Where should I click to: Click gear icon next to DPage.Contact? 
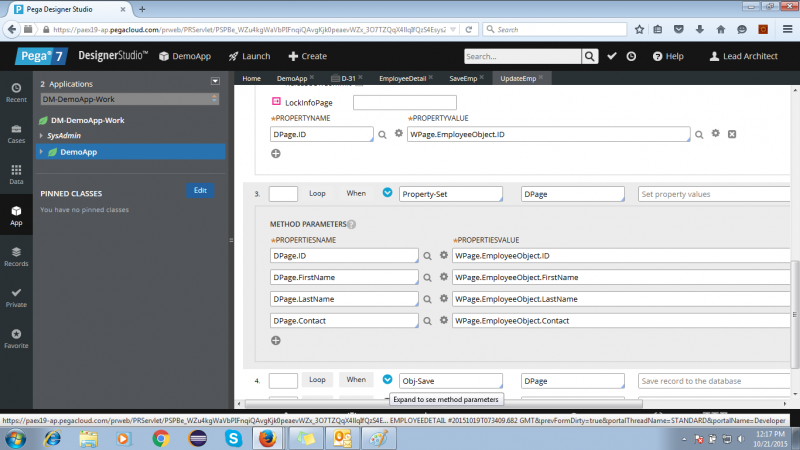coord(444,320)
